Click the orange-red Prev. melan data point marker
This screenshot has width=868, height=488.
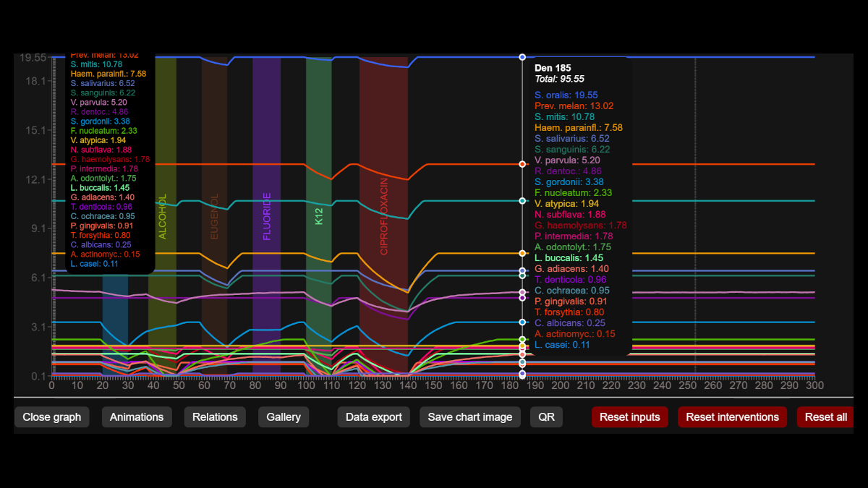coord(522,164)
